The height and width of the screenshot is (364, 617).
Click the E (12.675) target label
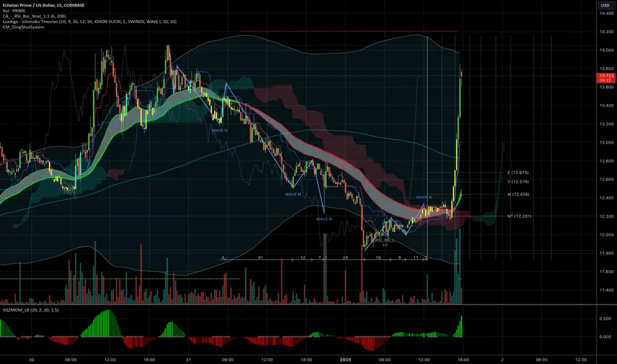pyautogui.click(x=518, y=172)
